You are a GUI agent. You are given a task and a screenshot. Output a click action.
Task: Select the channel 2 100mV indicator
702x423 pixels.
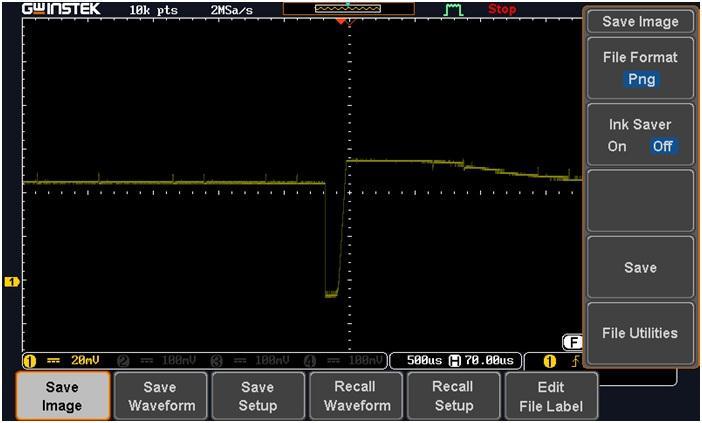157,361
